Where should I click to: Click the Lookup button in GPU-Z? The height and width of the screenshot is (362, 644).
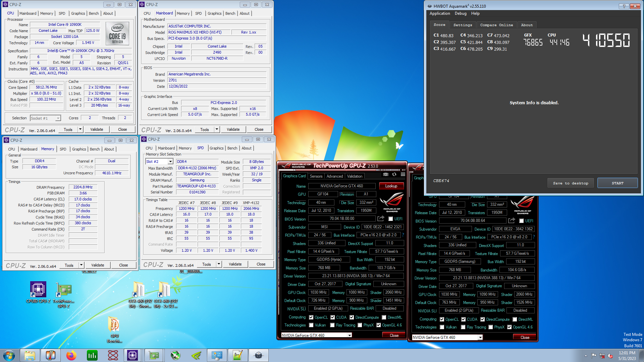click(391, 186)
